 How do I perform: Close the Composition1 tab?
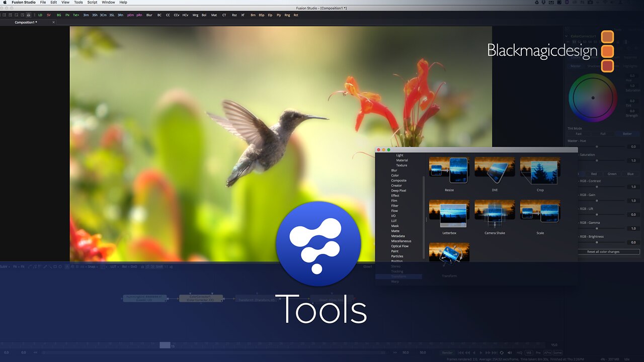[53, 22]
